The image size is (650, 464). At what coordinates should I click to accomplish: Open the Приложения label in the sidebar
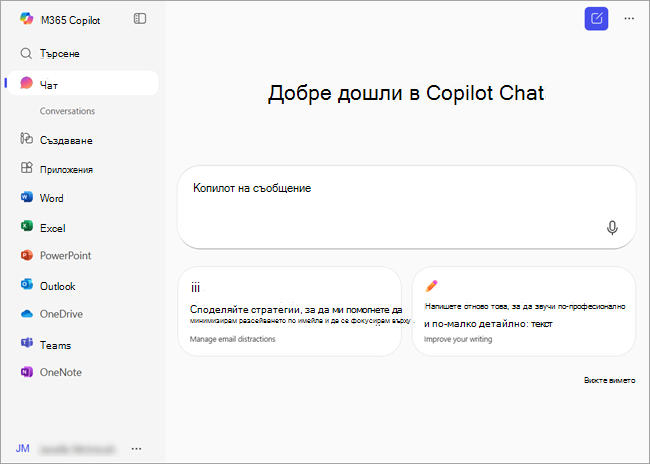[66, 170]
